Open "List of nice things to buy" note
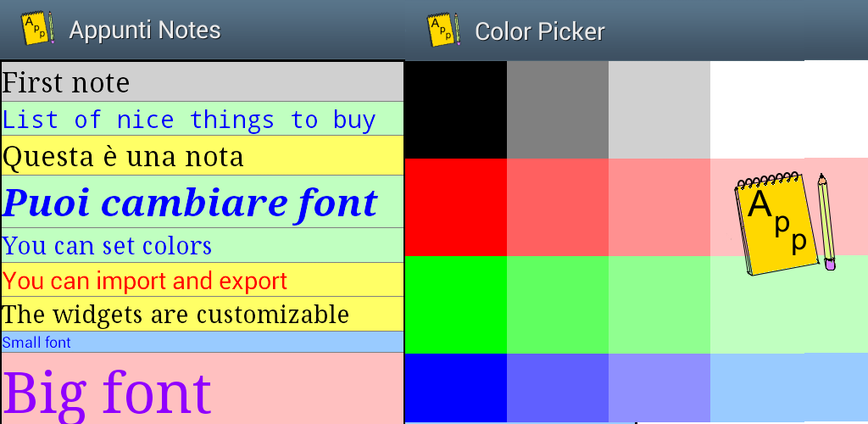Screen dimensions: 868x424 pos(202,119)
